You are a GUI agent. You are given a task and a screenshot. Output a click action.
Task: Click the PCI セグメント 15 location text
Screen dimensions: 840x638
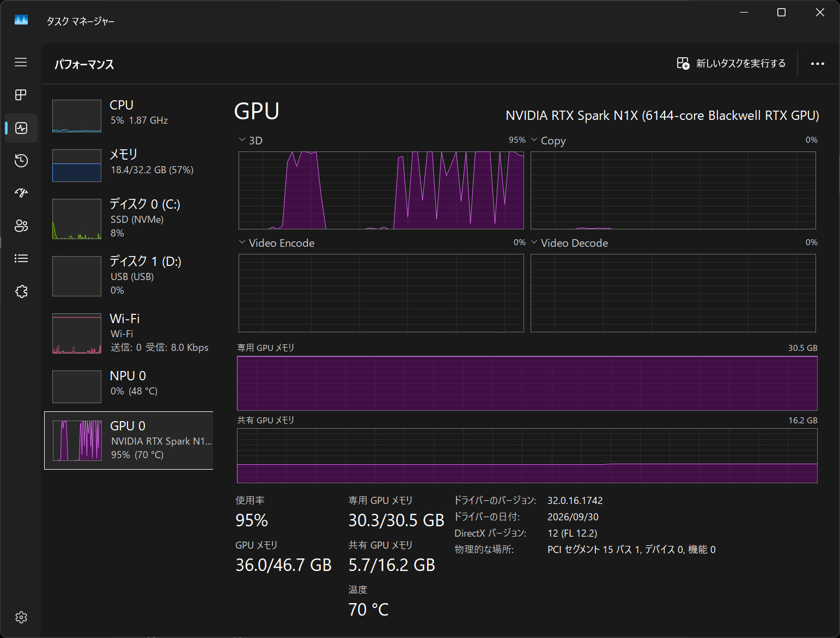(631, 550)
